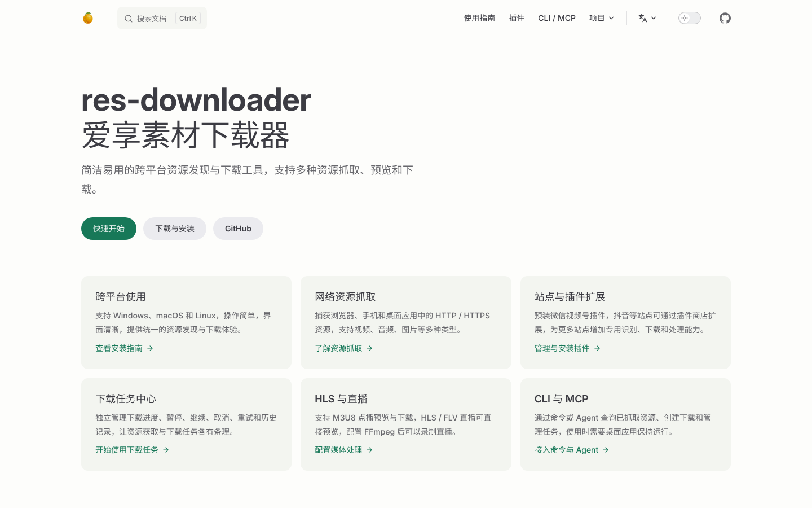Click the 快速开始 button
The height and width of the screenshot is (508, 812).
pos(109,229)
